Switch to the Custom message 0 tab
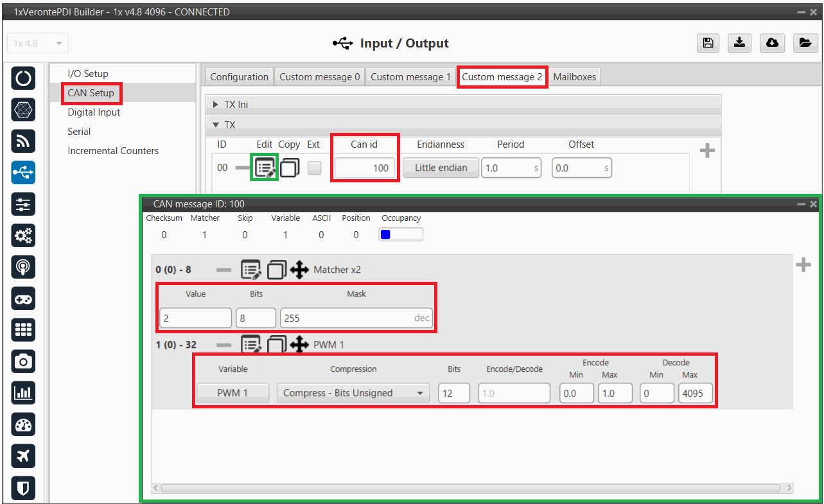This screenshot has width=824, height=504. click(x=319, y=77)
